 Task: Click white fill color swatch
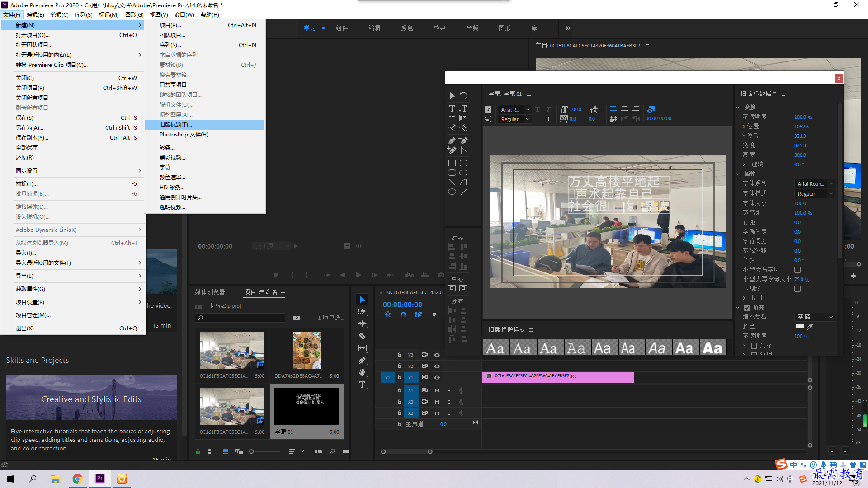[x=799, y=326]
